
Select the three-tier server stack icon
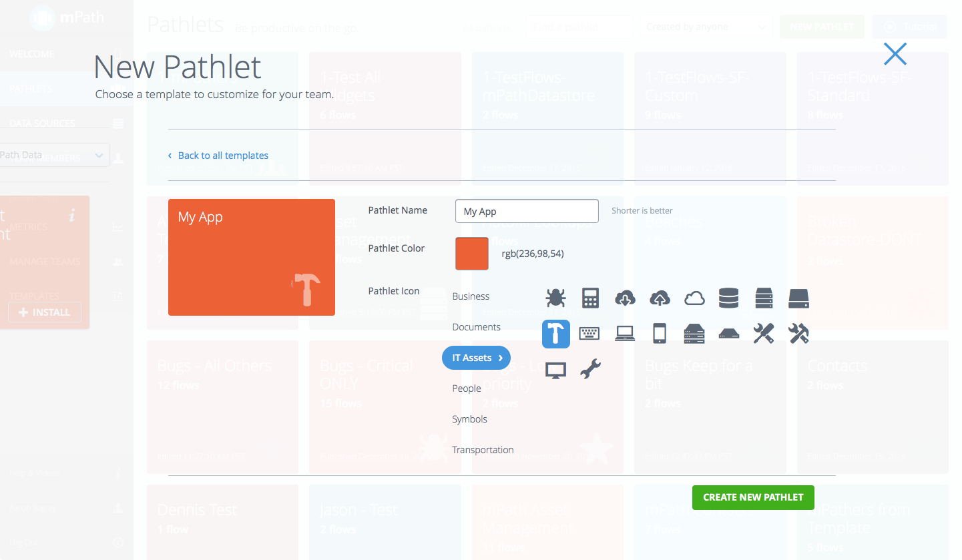764,298
